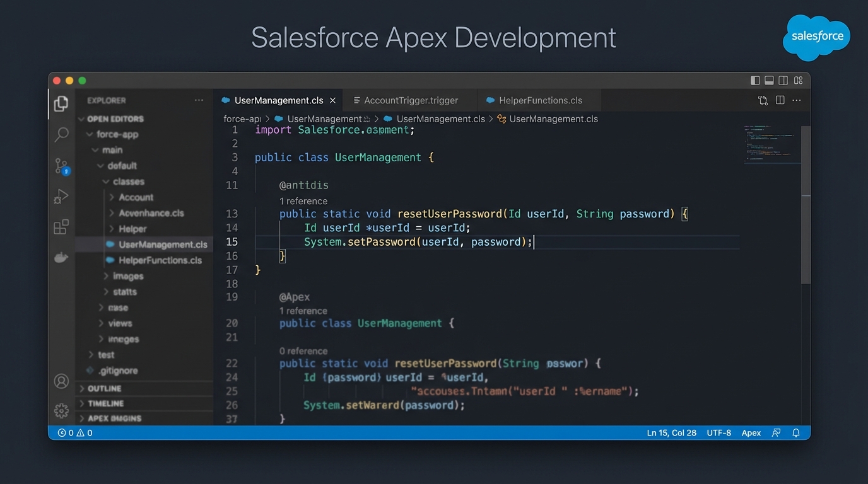Change the UTF-8 file encoding
Screen dimensions: 868x484
pyautogui.click(x=719, y=433)
